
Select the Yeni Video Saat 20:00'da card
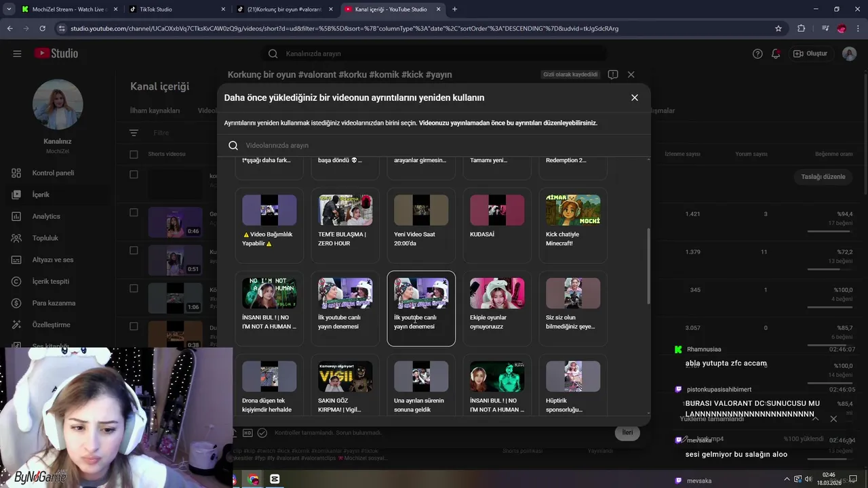click(x=421, y=226)
